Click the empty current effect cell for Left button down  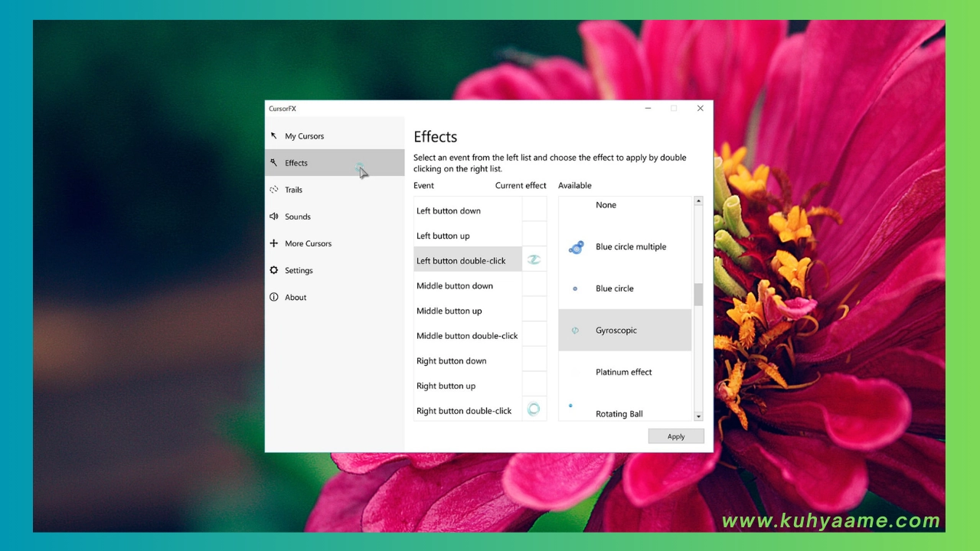[x=534, y=210]
